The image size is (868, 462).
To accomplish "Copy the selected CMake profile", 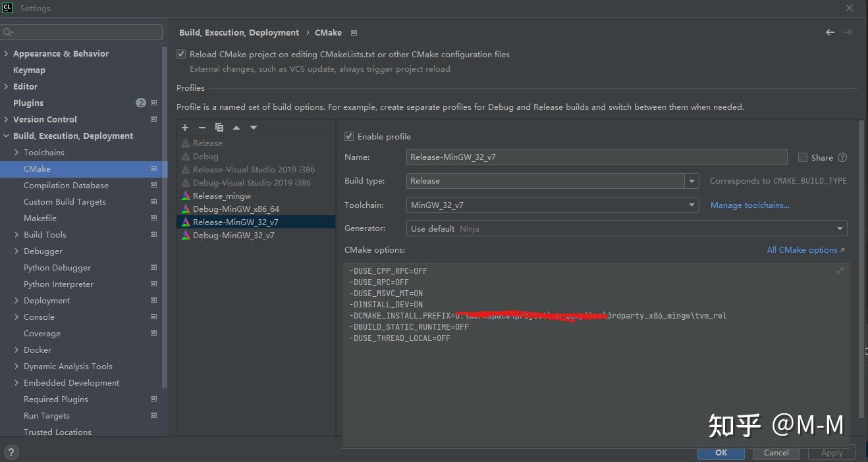I will [x=219, y=128].
